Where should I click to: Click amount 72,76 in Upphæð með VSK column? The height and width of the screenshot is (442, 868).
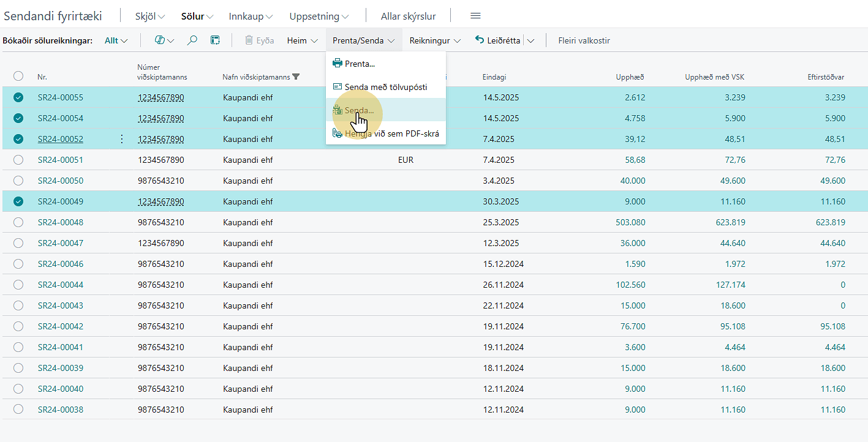(x=734, y=160)
